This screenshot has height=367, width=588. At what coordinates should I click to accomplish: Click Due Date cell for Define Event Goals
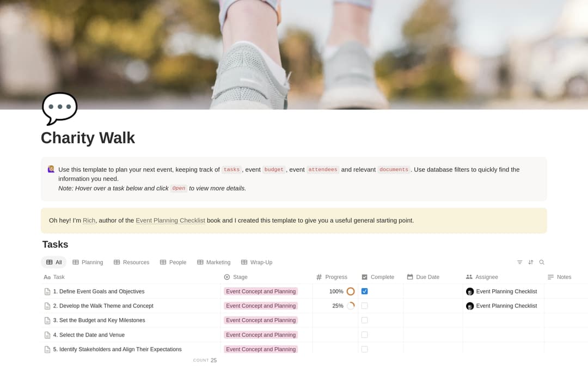[x=433, y=291]
